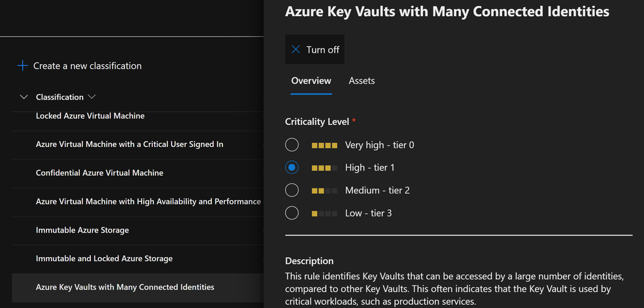Image resolution: width=644 pixels, height=308 pixels.
Task: Open Azure Virtual Machine with Critical User row
Action: pyautogui.click(x=130, y=144)
